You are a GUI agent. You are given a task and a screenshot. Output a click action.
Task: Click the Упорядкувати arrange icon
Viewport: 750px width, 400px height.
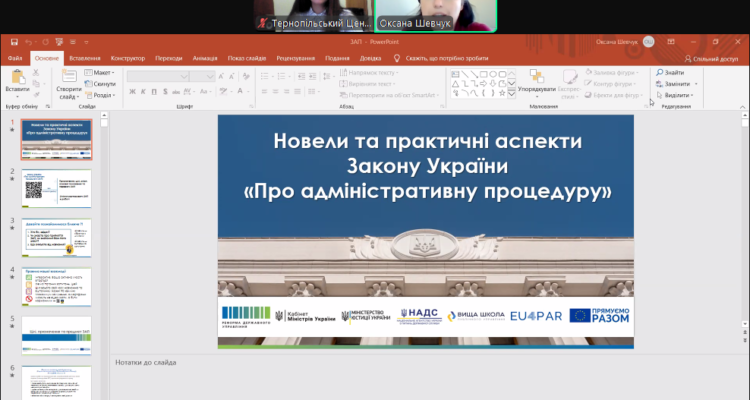(536, 77)
